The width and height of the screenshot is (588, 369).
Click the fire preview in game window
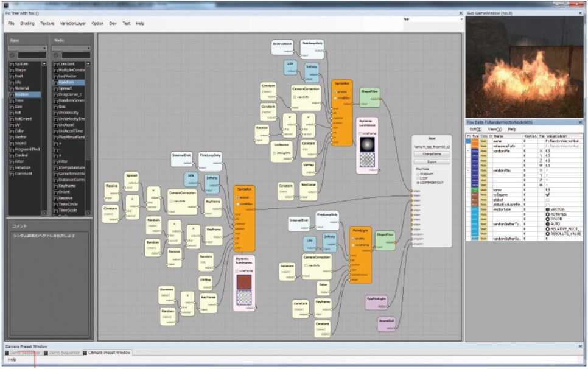(524, 67)
